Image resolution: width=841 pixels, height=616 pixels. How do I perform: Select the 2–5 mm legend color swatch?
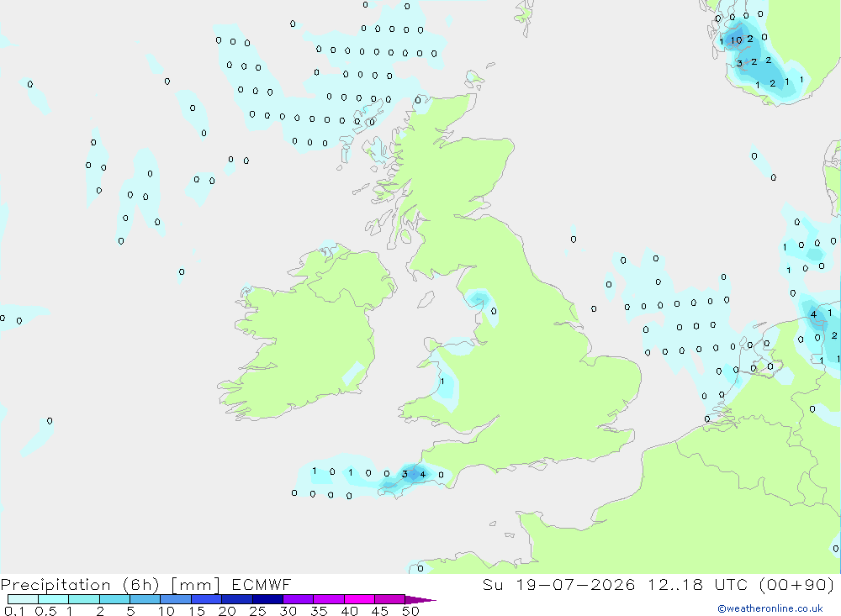click(x=114, y=599)
